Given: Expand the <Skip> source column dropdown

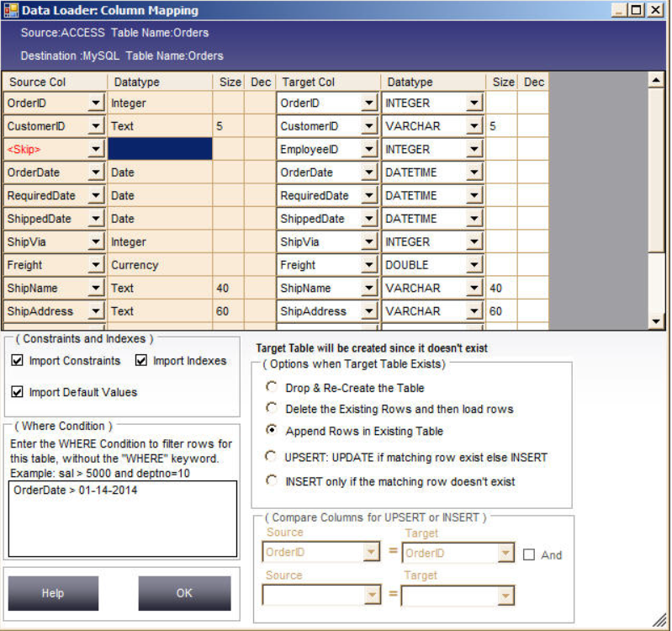Looking at the screenshot, I should coord(96,149).
